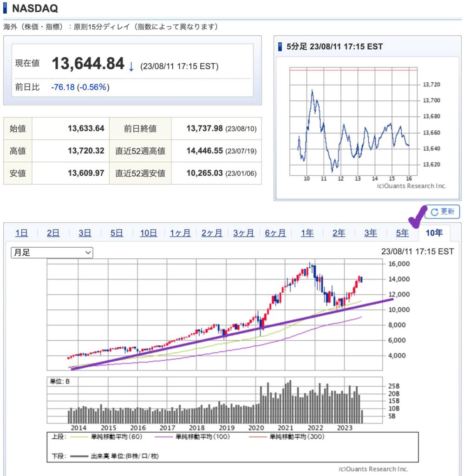This screenshot has width=464, height=476.
Task: Switch to the 2日 chart tab
Action: 53,233
